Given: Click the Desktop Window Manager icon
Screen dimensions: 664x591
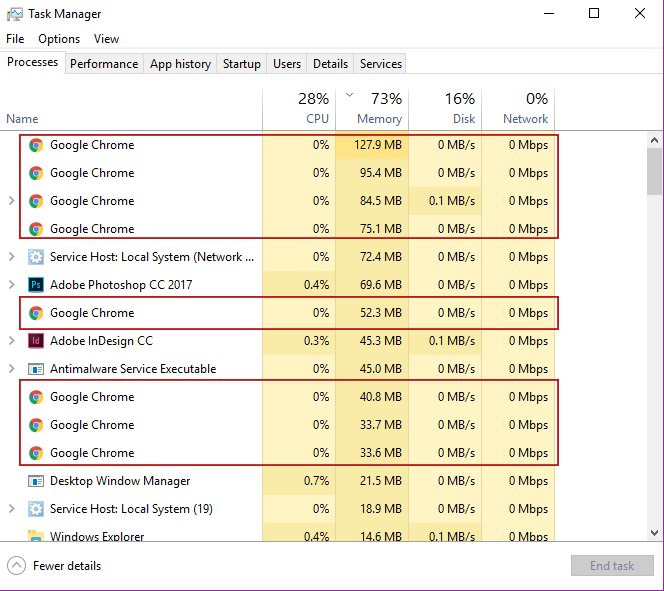Looking at the screenshot, I should click(36, 481).
